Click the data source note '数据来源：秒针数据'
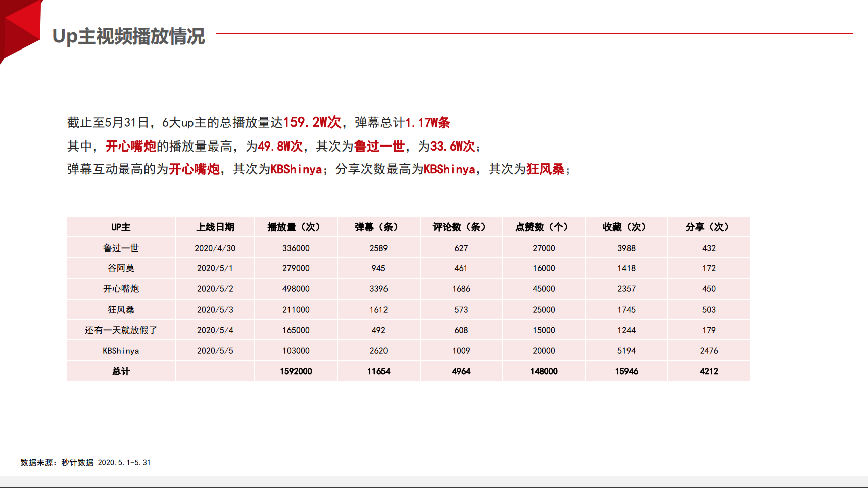 click(57, 462)
